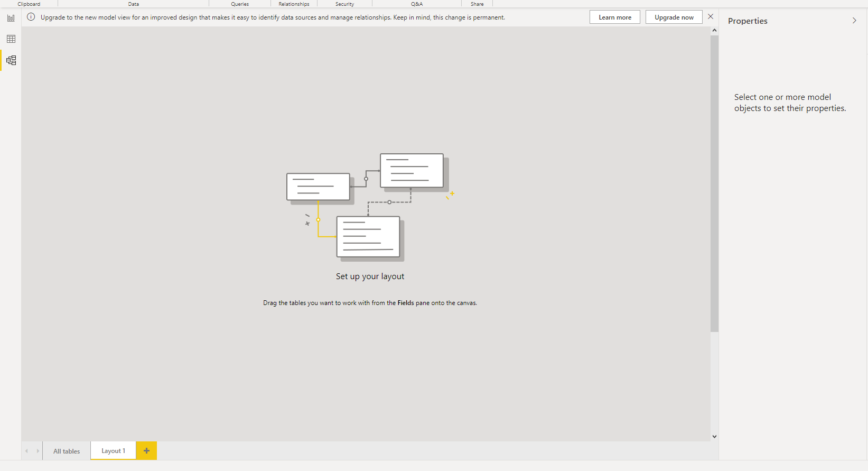
Task: Dismiss the upgrade notification banner
Action: point(711,17)
